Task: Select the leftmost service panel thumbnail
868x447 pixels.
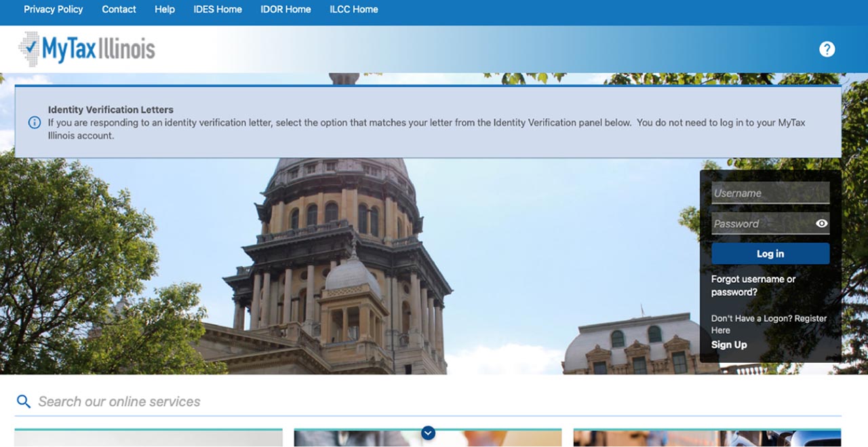Action: click(x=149, y=438)
